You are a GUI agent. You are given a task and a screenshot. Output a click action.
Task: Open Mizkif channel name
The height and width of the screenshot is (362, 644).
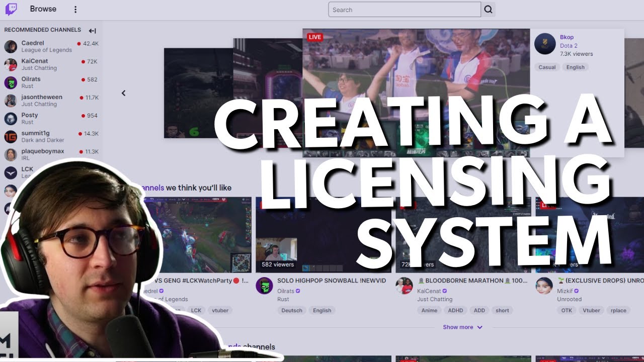pyautogui.click(x=566, y=291)
